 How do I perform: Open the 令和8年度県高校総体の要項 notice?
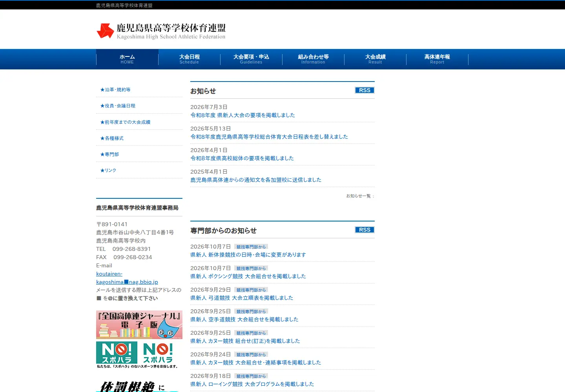coord(242,158)
